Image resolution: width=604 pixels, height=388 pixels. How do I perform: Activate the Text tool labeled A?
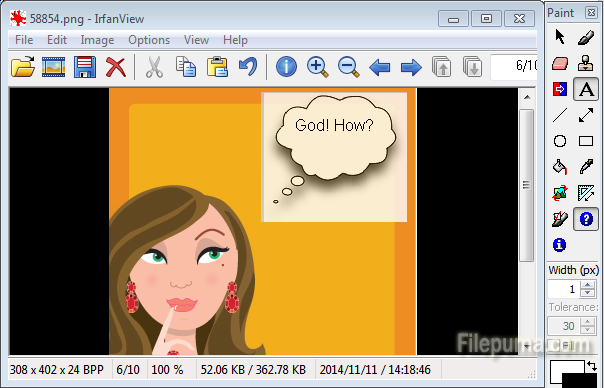[x=586, y=89]
